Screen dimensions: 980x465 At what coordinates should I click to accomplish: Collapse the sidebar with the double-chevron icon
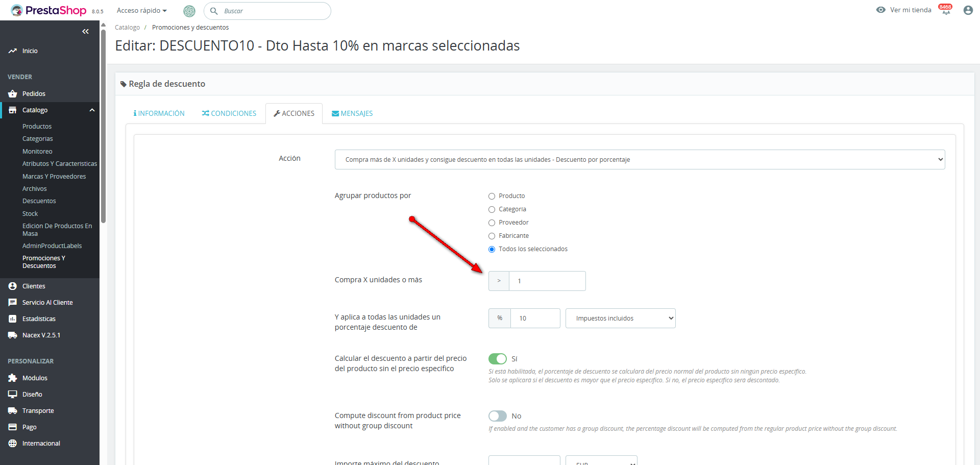[x=85, y=32]
